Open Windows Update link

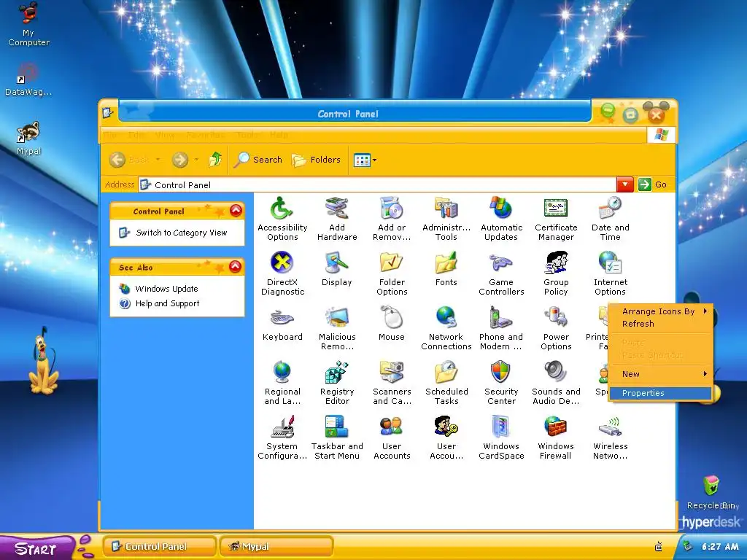click(167, 289)
